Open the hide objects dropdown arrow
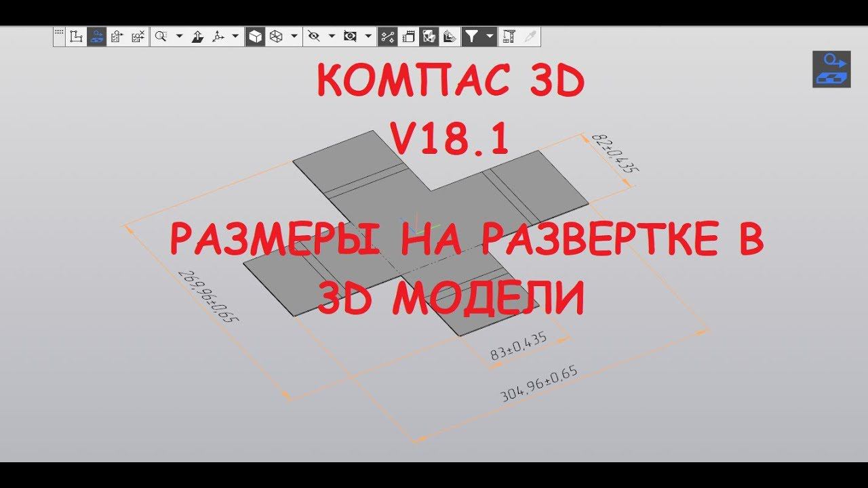The width and height of the screenshot is (868, 488). [x=332, y=37]
